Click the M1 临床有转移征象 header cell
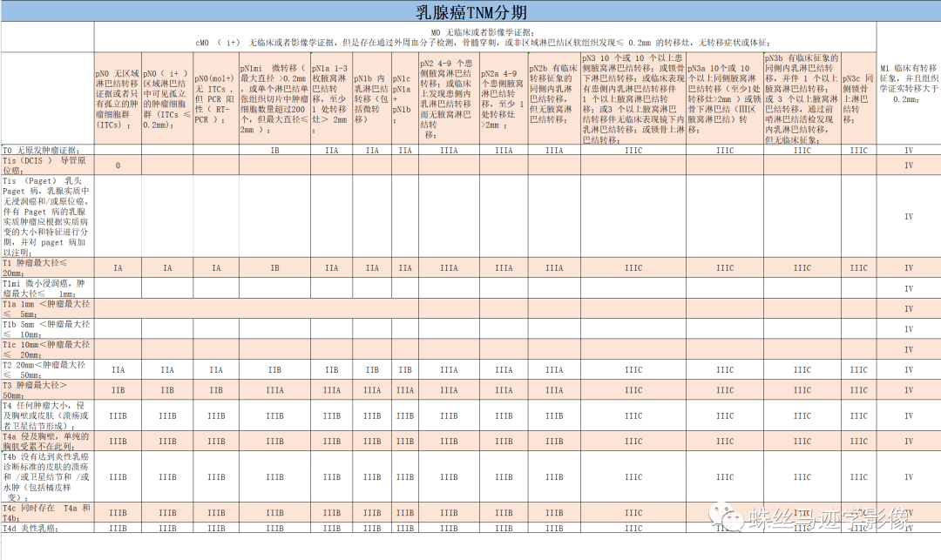Image resolution: width=941 pixels, height=560 pixels. point(909,84)
